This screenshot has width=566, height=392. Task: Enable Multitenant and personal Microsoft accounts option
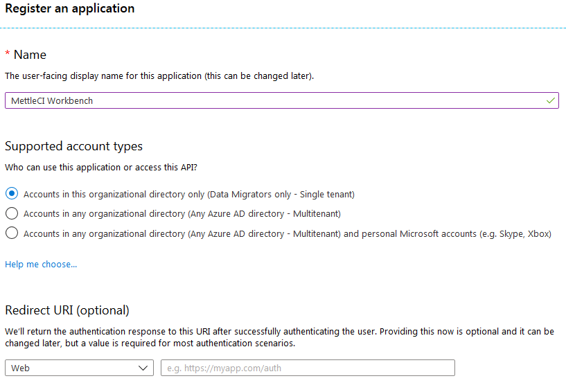(x=12, y=233)
